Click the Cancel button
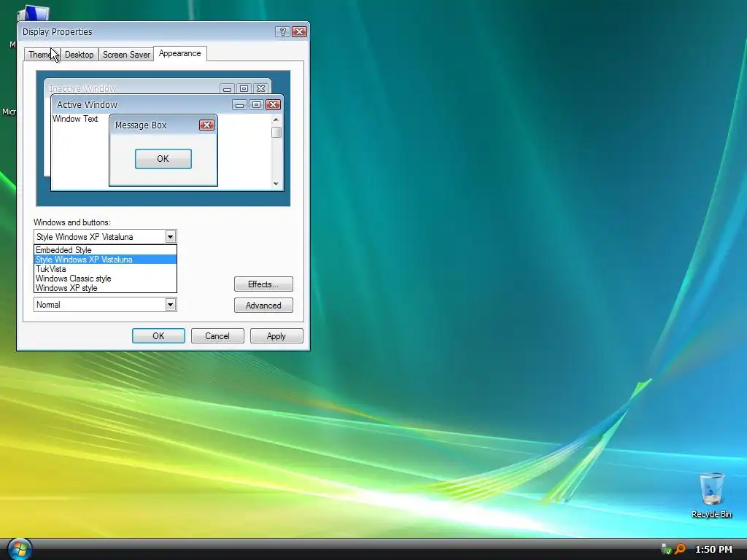Viewport: 747px width, 560px height. click(217, 335)
